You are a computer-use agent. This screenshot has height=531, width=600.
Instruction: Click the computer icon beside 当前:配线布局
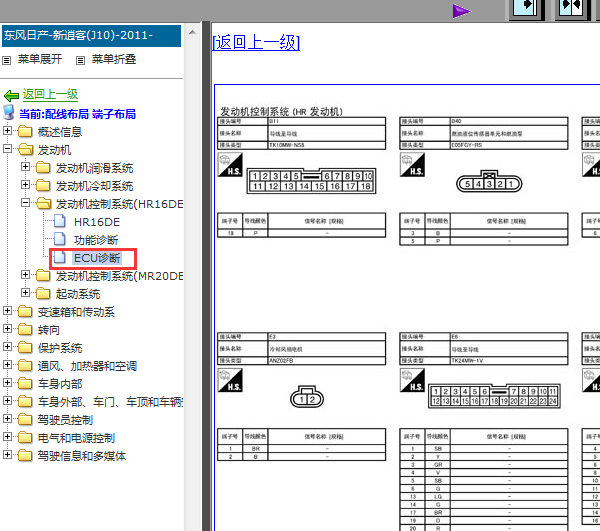8,113
